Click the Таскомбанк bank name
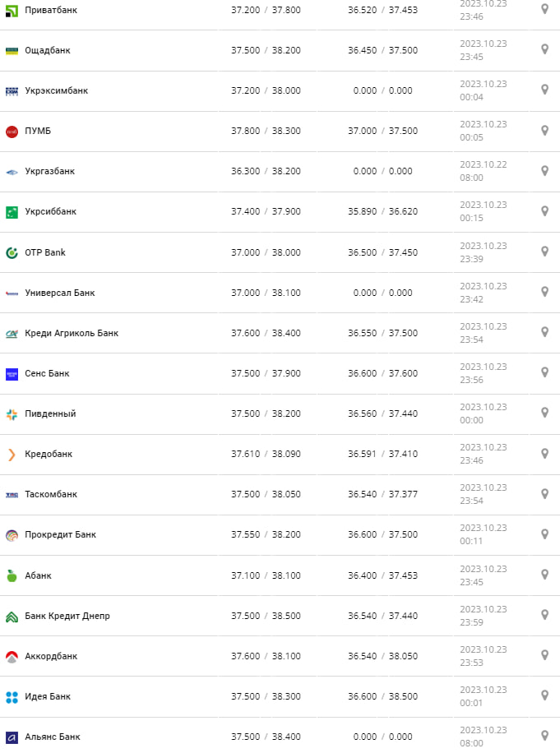Screen dimensions: 560x753 click(51, 494)
